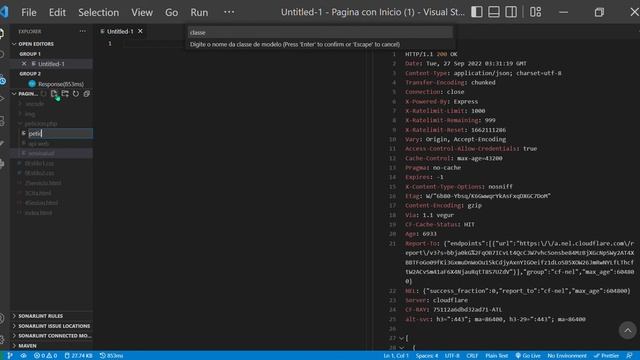Open Explorer views and more actions
Screen dimensions: 640x360
[x=83, y=31]
